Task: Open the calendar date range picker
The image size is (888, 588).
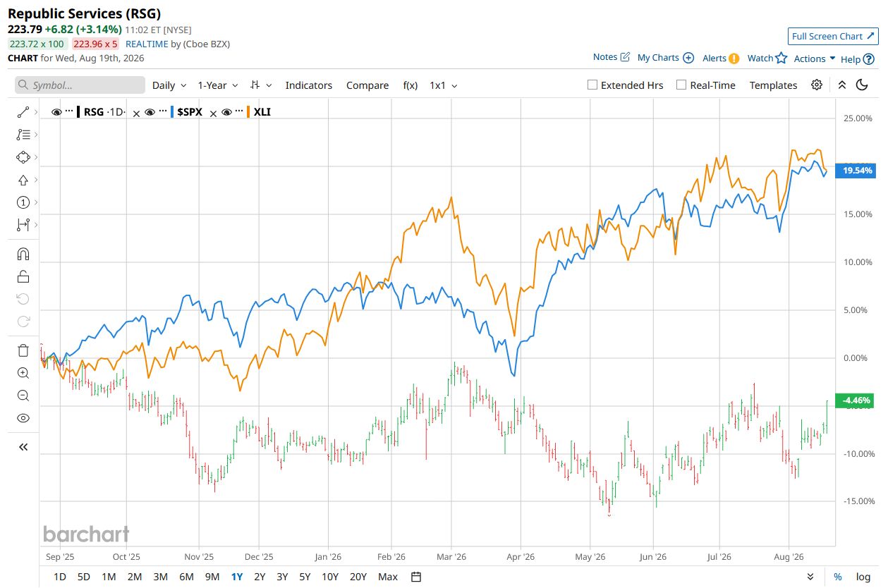Action: click(416, 577)
